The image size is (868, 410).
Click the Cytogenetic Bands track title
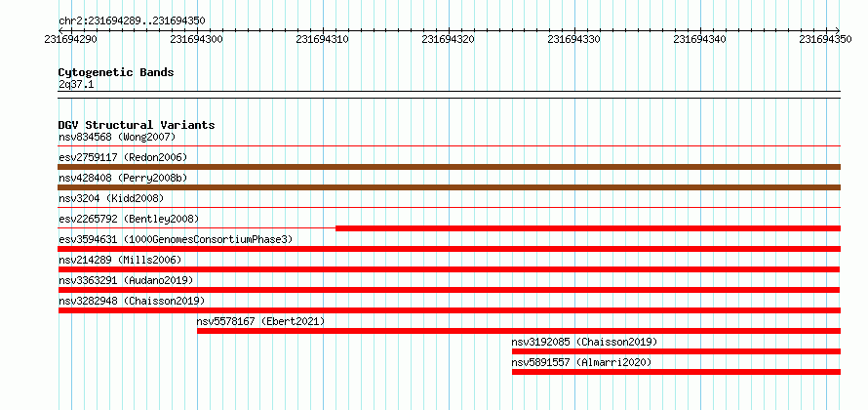pos(116,72)
